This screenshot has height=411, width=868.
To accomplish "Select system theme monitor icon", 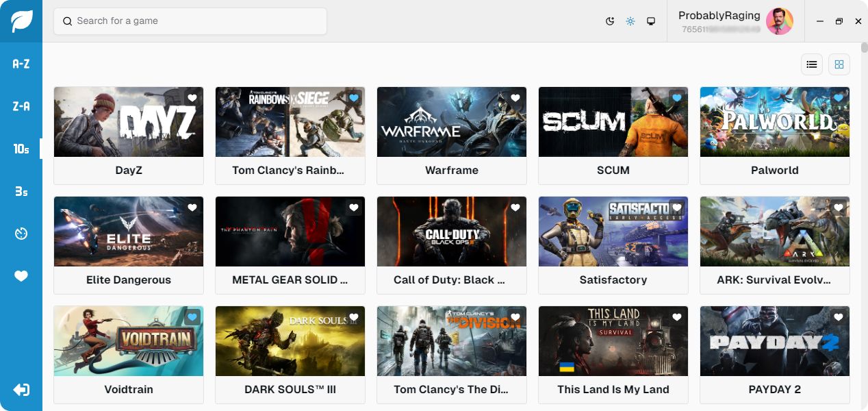I will pos(651,21).
